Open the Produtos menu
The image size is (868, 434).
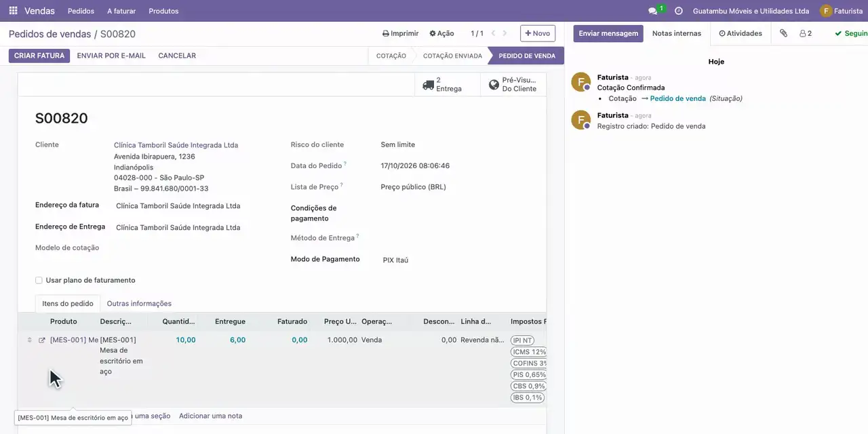click(163, 11)
